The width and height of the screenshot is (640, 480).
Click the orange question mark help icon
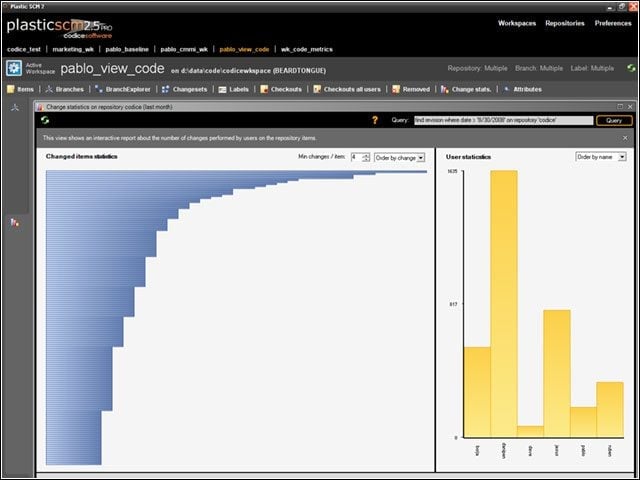pos(375,120)
